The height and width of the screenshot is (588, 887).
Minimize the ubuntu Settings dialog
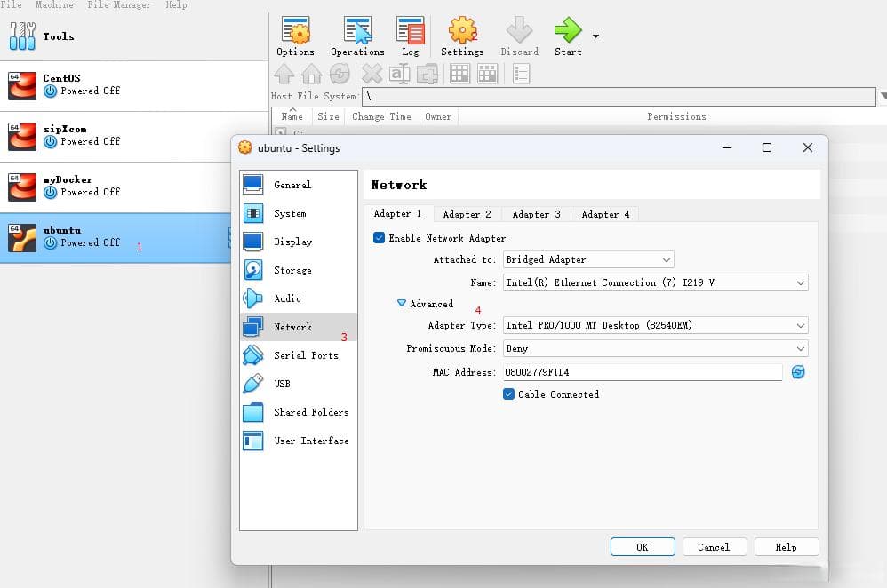(x=727, y=147)
